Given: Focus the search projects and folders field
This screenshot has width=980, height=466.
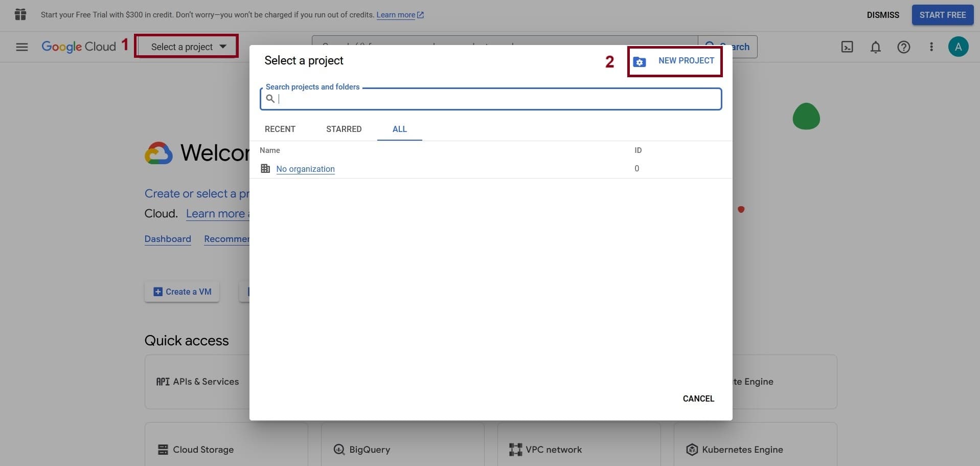Looking at the screenshot, I should pos(496,99).
